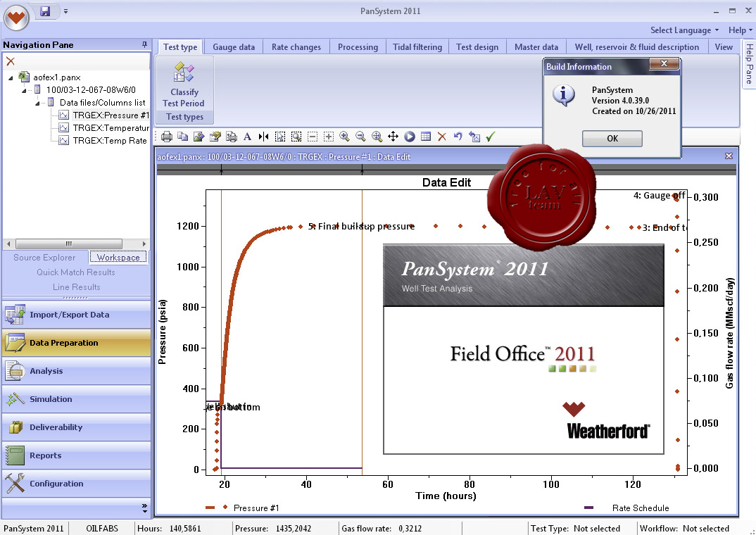The width and height of the screenshot is (756, 535).
Task: Switch to the Source Explorer tab
Action: pos(44,258)
